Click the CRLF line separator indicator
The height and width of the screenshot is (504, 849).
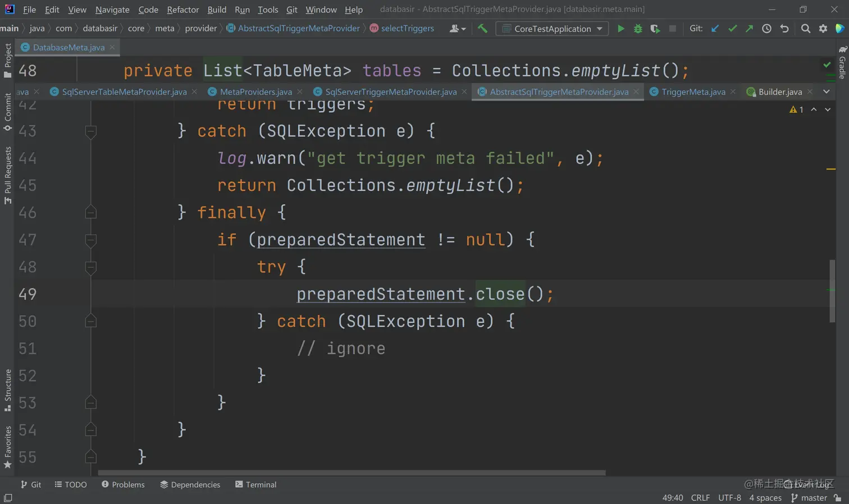coord(700,498)
